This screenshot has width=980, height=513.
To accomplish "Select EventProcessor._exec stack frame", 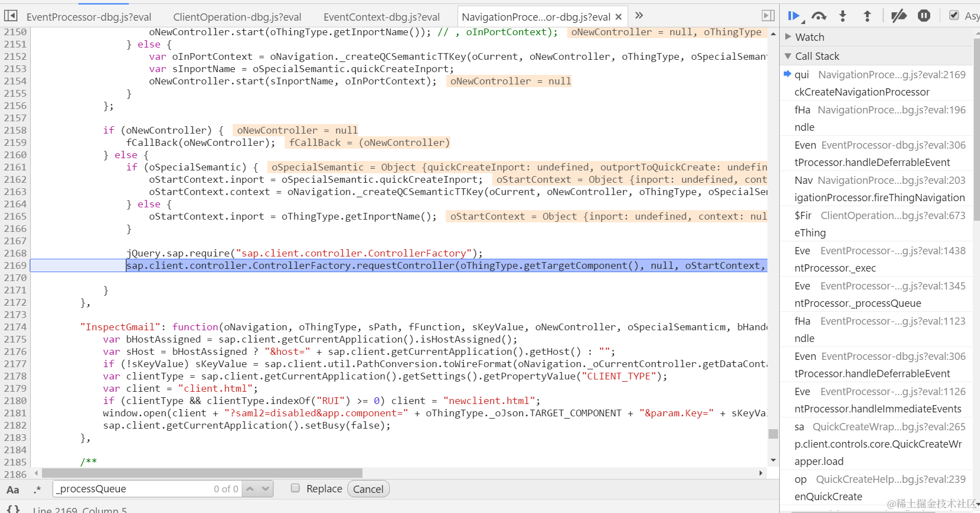I will [x=877, y=259].
